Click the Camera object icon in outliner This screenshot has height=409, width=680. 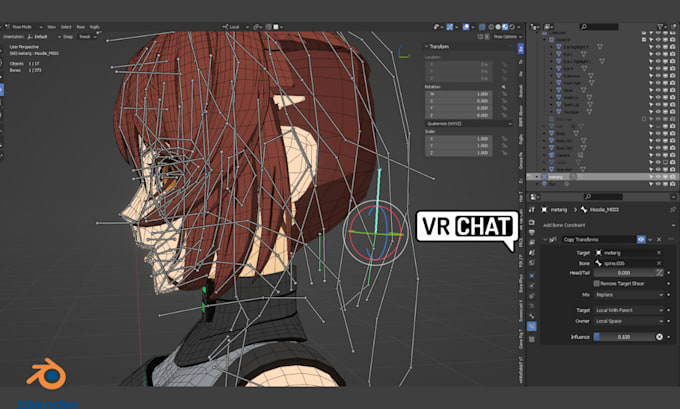[x=552, y=155]
